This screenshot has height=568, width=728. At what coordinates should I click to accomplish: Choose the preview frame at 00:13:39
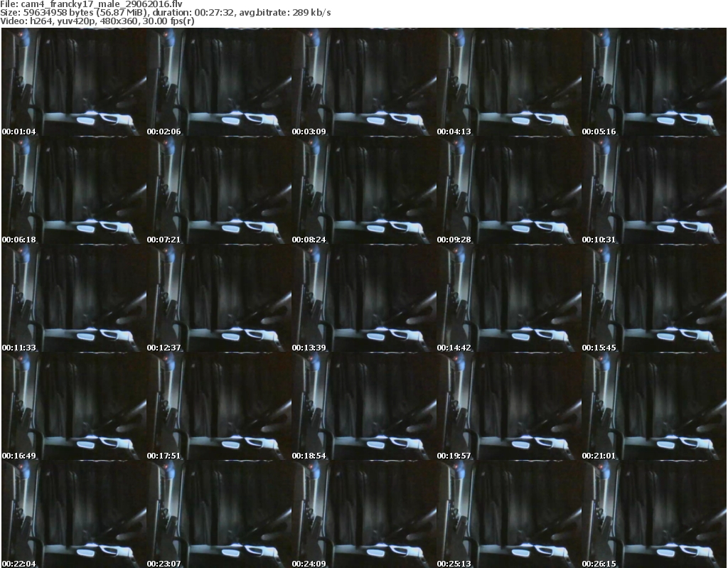(x=364, y=299)
